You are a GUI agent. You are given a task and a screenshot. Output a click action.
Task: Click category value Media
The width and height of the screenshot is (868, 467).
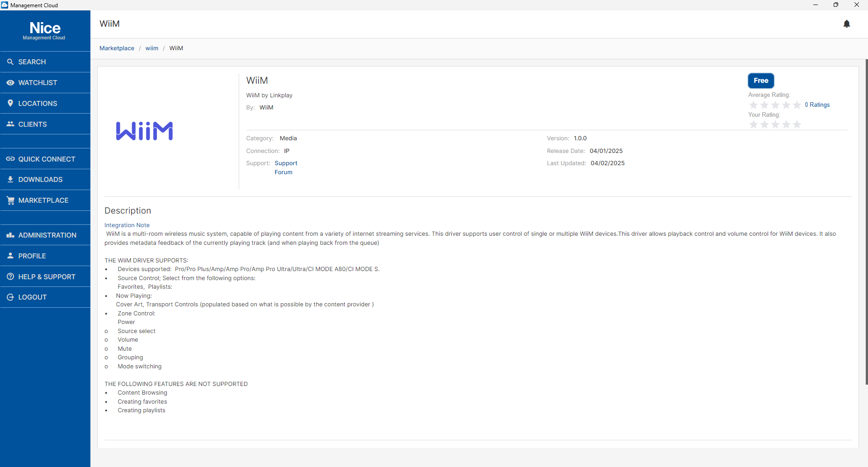pyautogui.click(x=288, y=138)
